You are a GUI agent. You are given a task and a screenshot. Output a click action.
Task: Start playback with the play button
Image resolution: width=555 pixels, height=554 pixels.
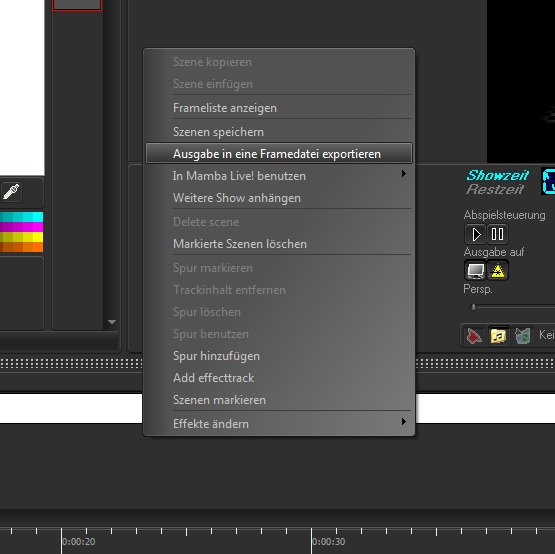coord(475,234)
